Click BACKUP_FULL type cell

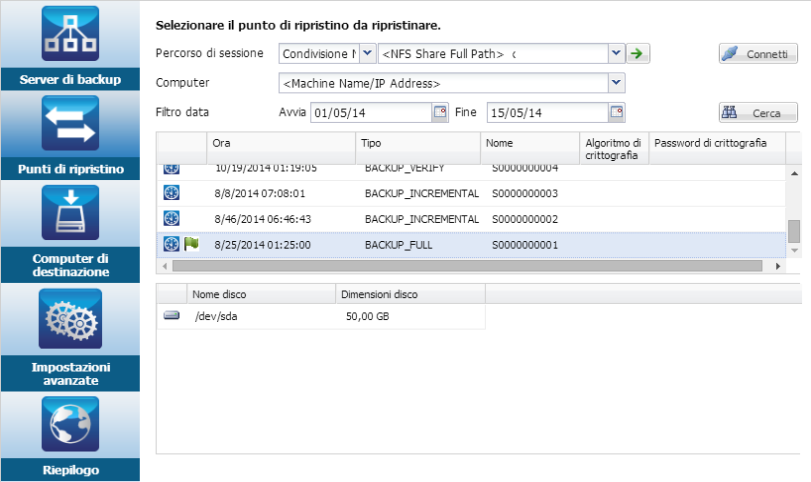[398, 245]
